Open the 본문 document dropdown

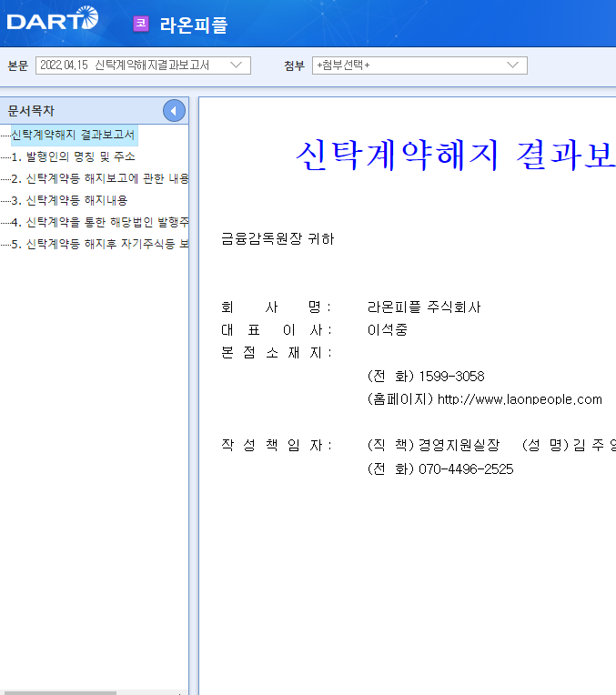[143, 65]
